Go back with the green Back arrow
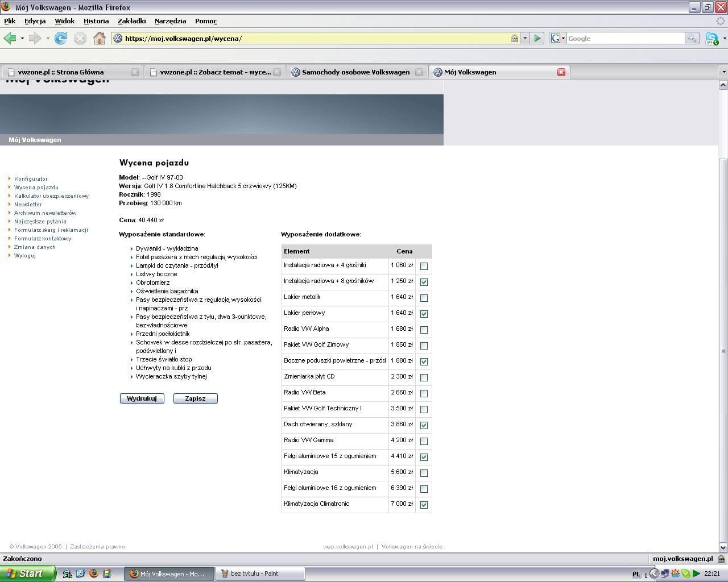 click(10, 38)
